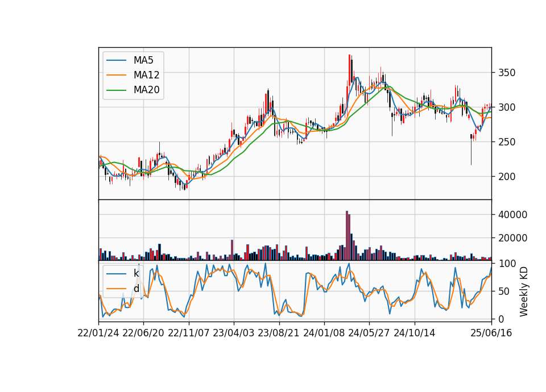Click the d legend label in KD panel
This screenshot has width=546, height=392.
coord(136,289)
